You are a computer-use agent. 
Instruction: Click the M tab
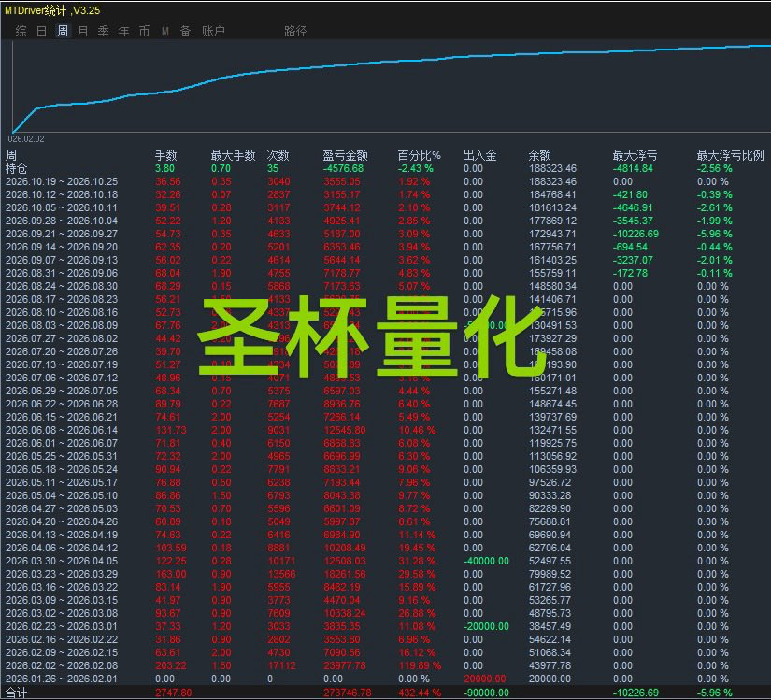click(x=164, y=31)
